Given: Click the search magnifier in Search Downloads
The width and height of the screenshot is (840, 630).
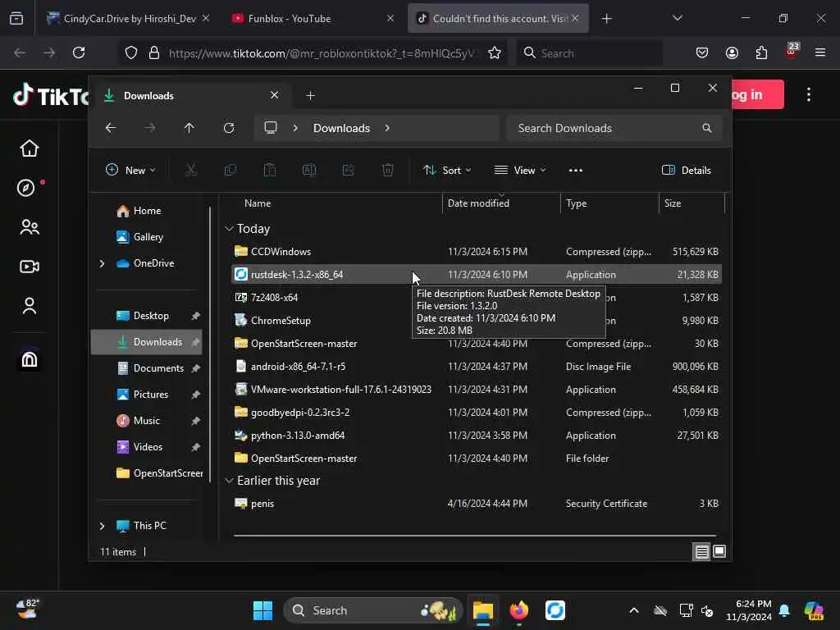Looking at the screenshot, I should click(707, 128).
